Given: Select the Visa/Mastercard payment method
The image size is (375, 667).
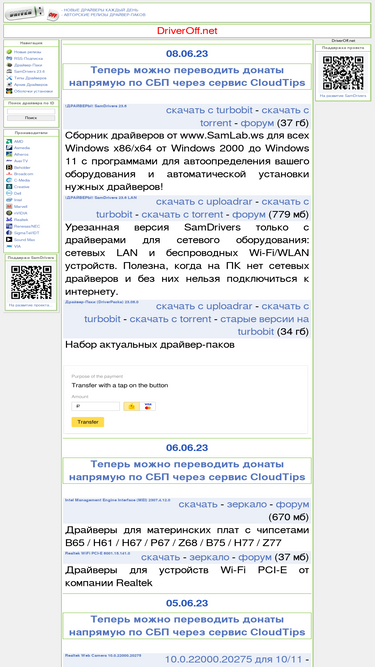Looking at the screenshot, I should coord(148,406).
